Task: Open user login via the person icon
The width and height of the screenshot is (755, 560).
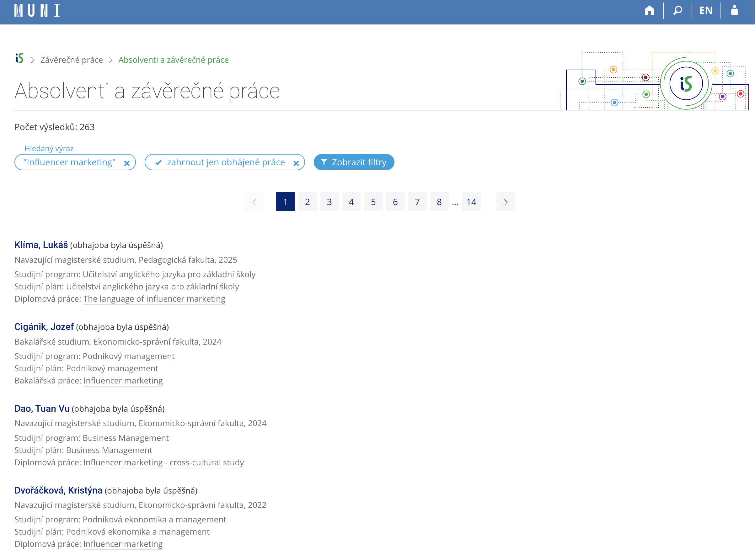Action: tap(734, 10)
